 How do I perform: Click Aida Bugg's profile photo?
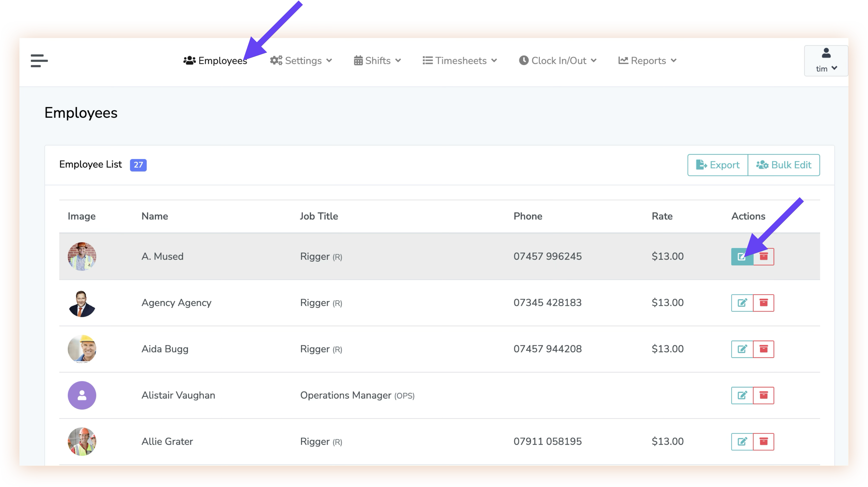point(82,349)
